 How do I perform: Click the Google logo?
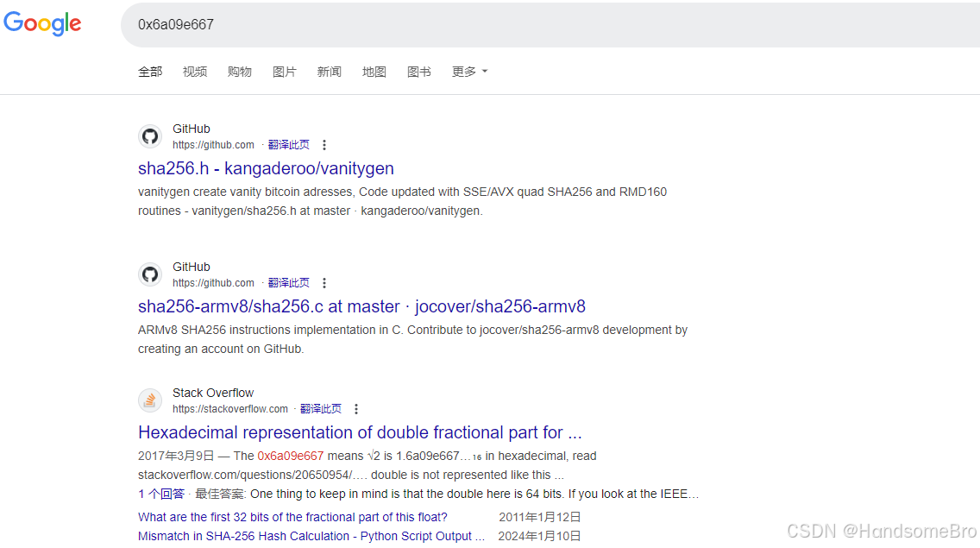42,24
